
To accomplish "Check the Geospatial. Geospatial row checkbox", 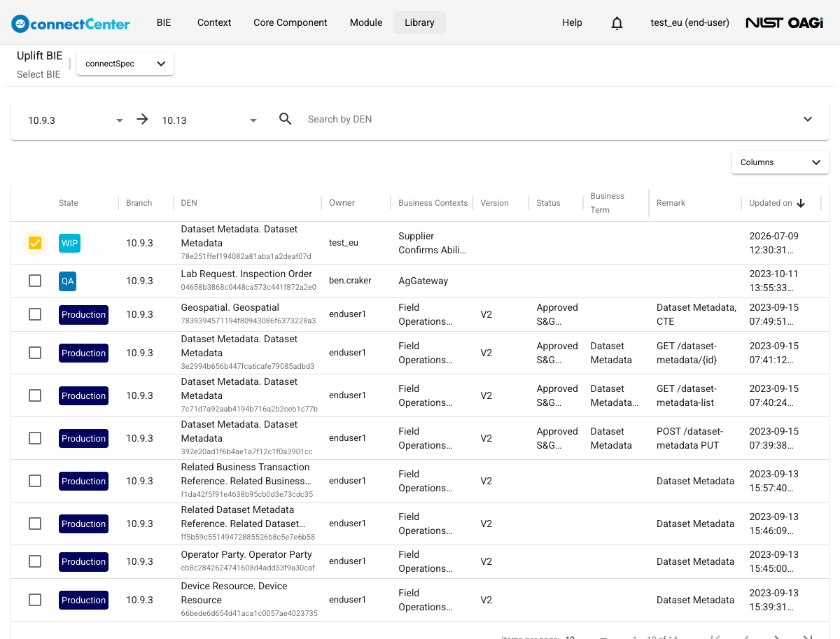I will click(x=35, y=315).
